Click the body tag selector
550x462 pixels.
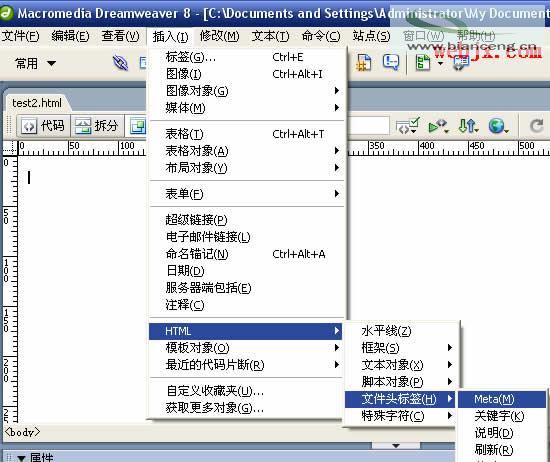tap(22, 432)
